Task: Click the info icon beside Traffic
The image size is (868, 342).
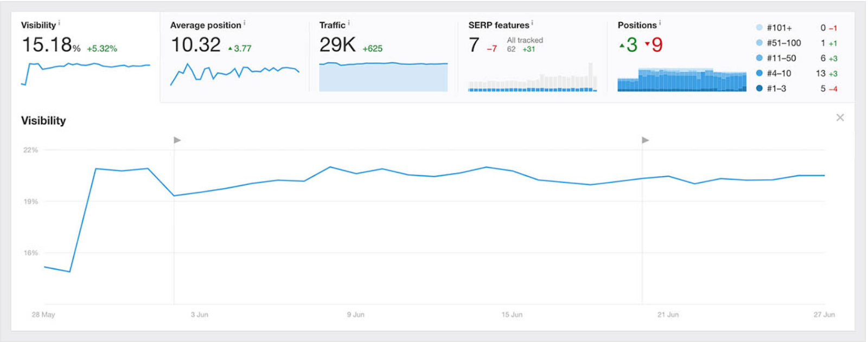Action: (349, 23)
